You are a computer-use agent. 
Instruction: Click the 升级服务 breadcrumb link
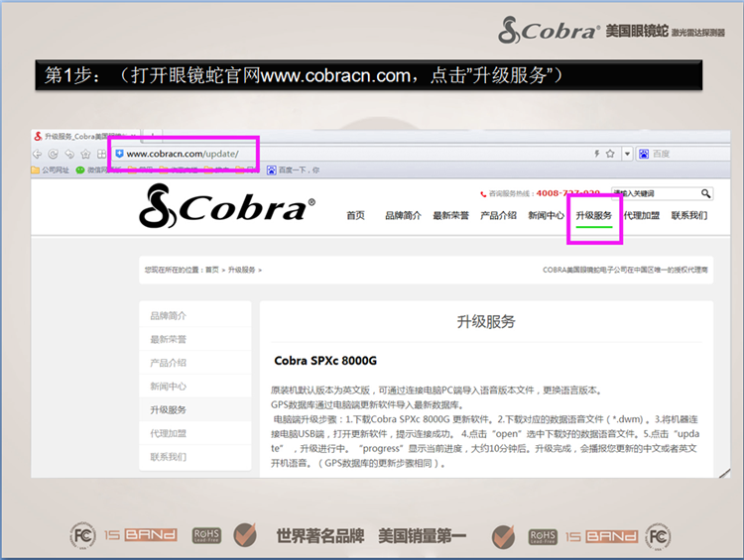(241, 270)
